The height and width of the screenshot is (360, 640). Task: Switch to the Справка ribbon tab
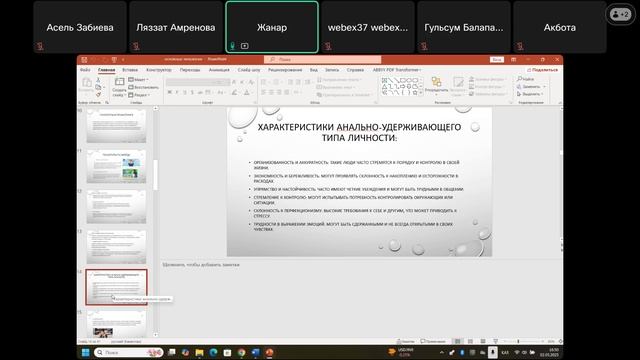(355, 70)
